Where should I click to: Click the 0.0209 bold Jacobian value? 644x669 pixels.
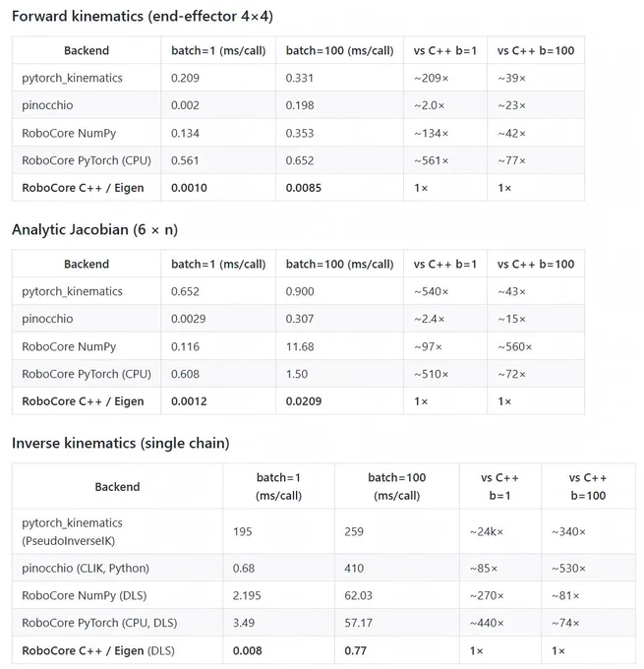304,401
